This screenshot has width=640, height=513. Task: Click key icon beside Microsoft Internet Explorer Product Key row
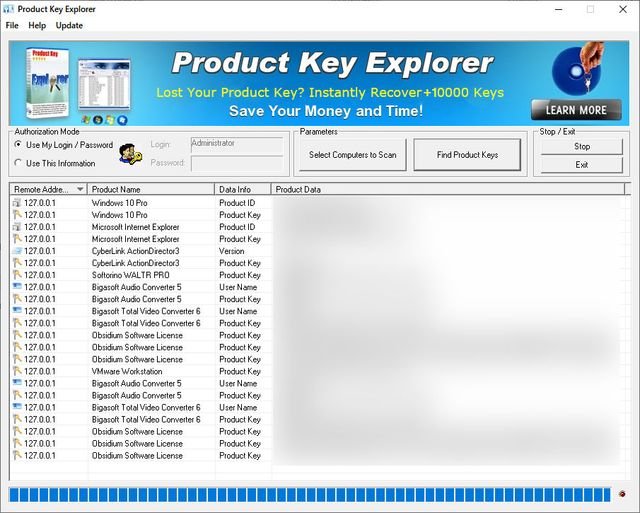click(17, 239)
